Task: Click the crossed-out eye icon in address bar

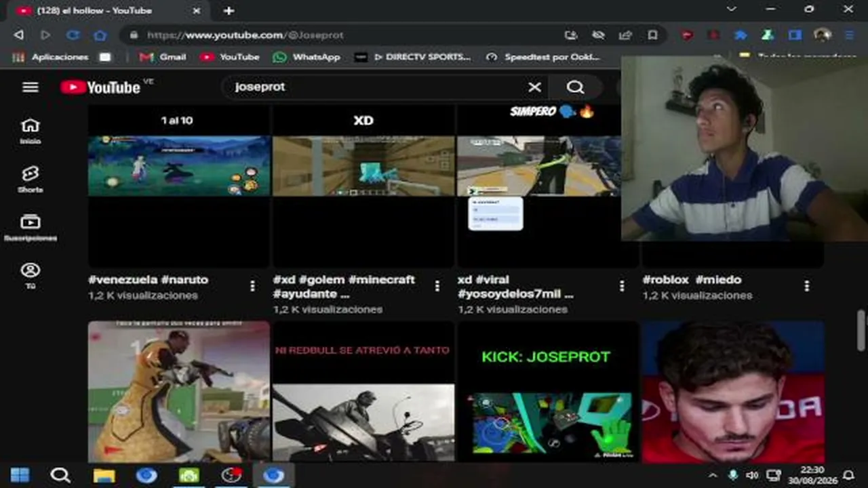Action: click(598, 35)
